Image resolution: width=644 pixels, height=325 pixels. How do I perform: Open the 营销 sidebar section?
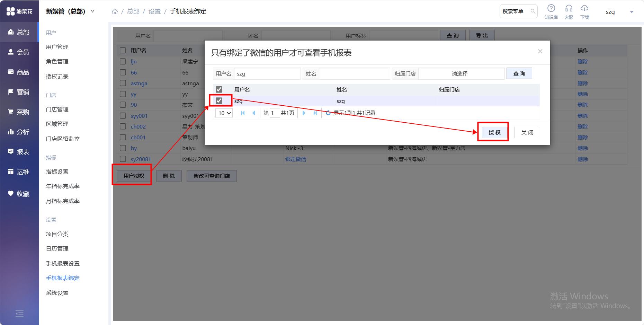[x=19, y=92]
